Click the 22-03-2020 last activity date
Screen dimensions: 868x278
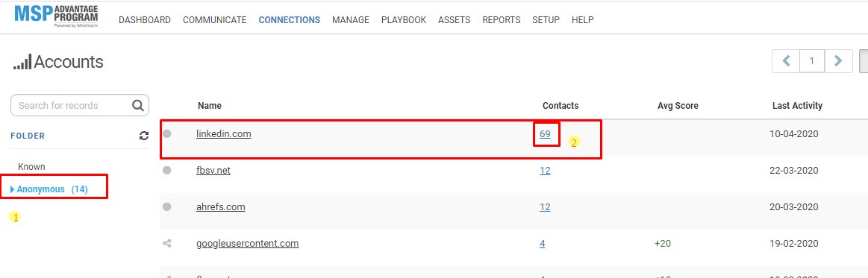point(794,170)
